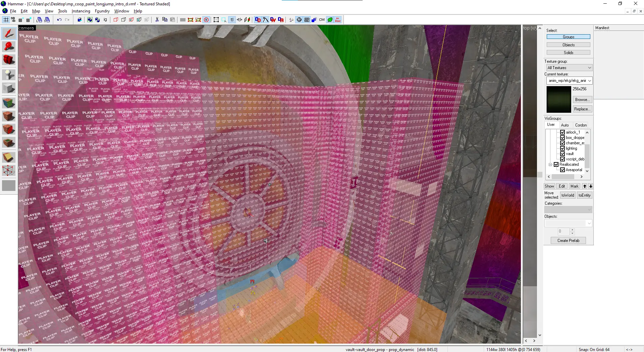The height and width of the screenshot is (352, 644).
Task: Toggle the 3D grid display
Action: pos(13,20)
